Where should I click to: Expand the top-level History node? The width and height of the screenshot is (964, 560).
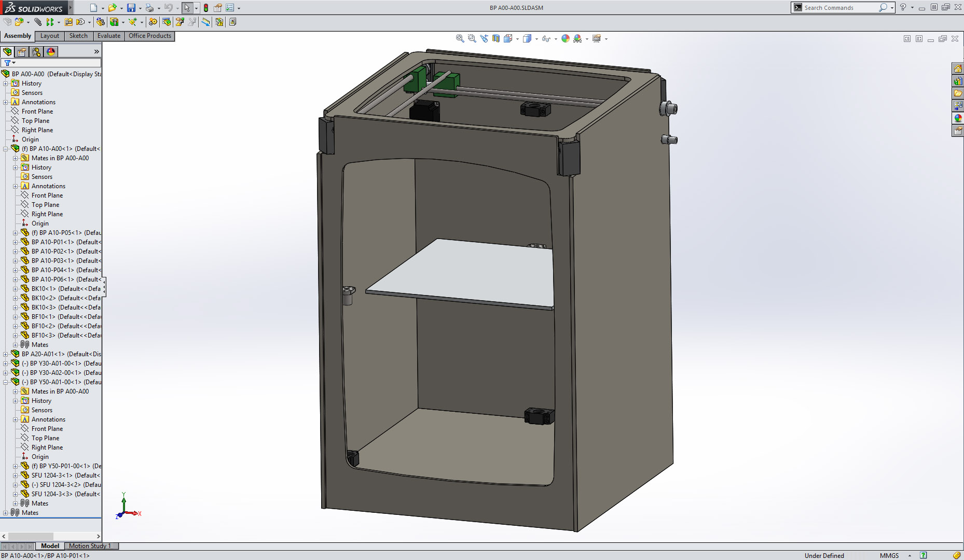coord(6,83)
